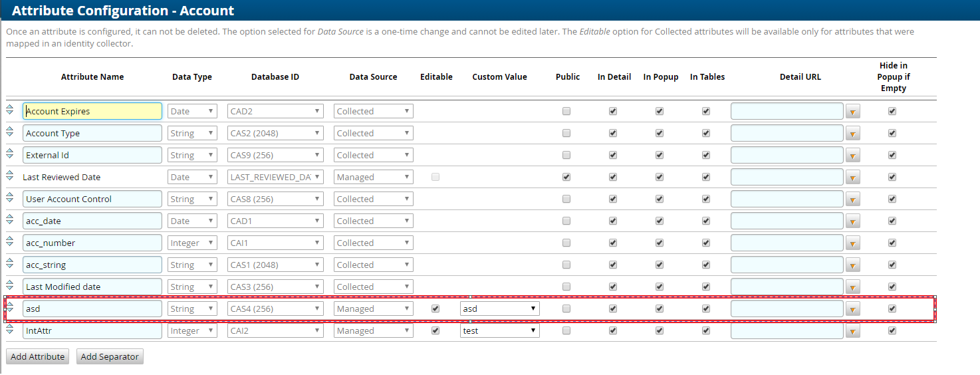Uncheck Editable checkbox for asd attribute

pos(435,309)
